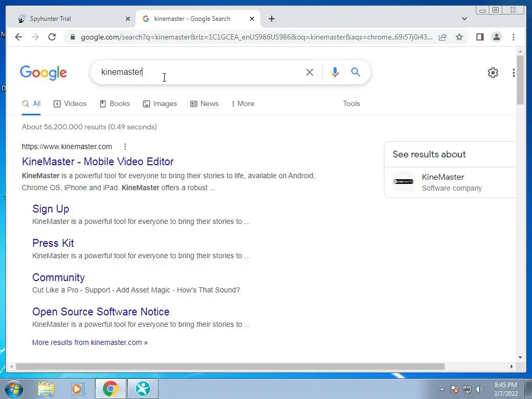Viewport: 532px width, 399px height.
Task: Click the browser forward arrow
Action: click(x=35, y=37)
